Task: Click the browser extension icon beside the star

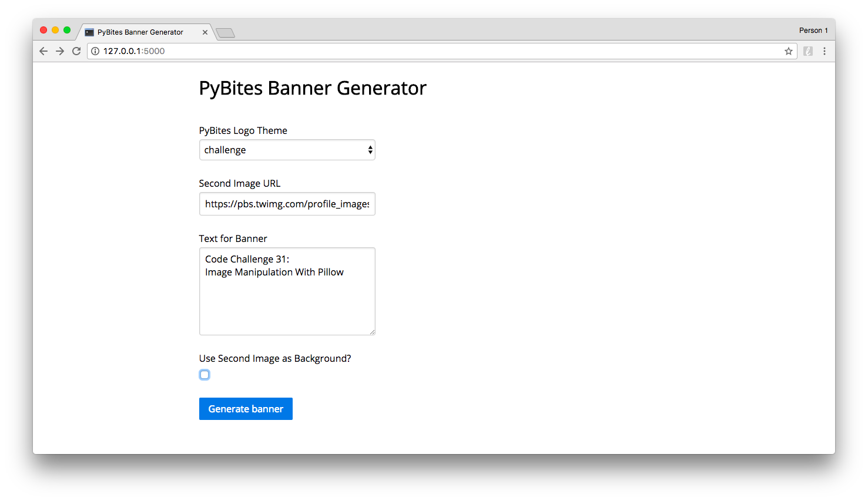Action: [808, 51]
